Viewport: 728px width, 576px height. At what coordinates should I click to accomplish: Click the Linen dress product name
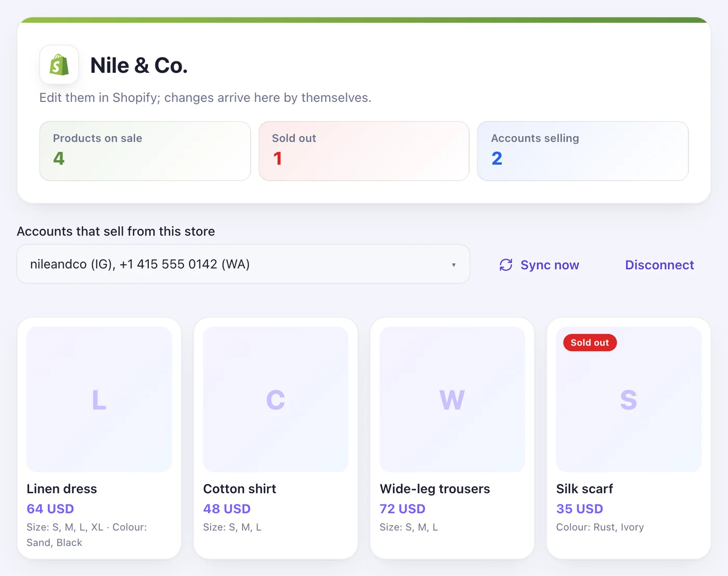[62, 489]
